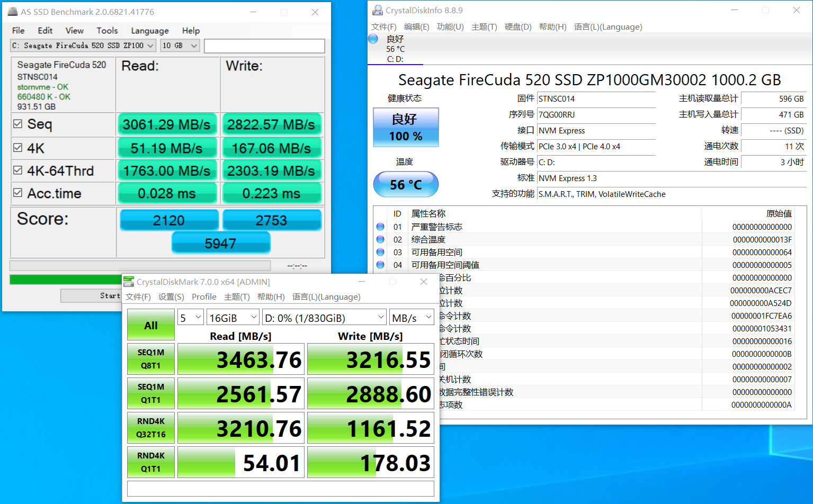The width and height of the screenshot is (813, 504).
Task: Click the Seq read result 3061.29 MB/s
Action: 167,124
